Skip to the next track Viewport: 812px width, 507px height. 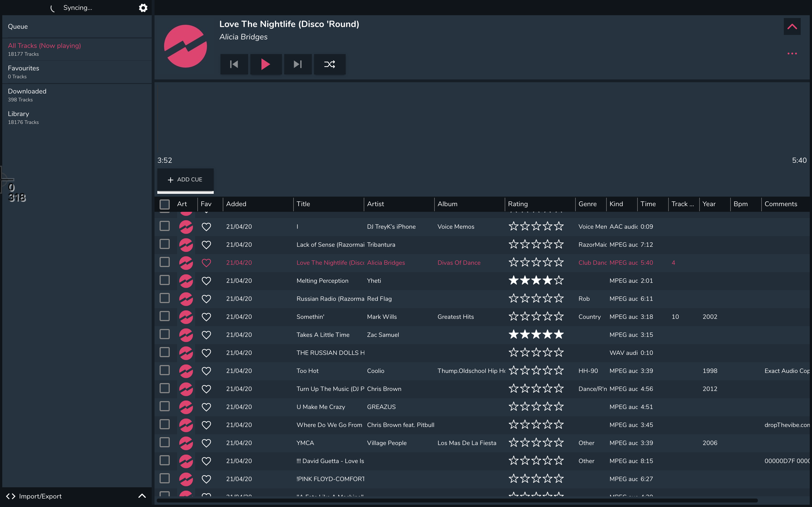[x=298, y=64]
